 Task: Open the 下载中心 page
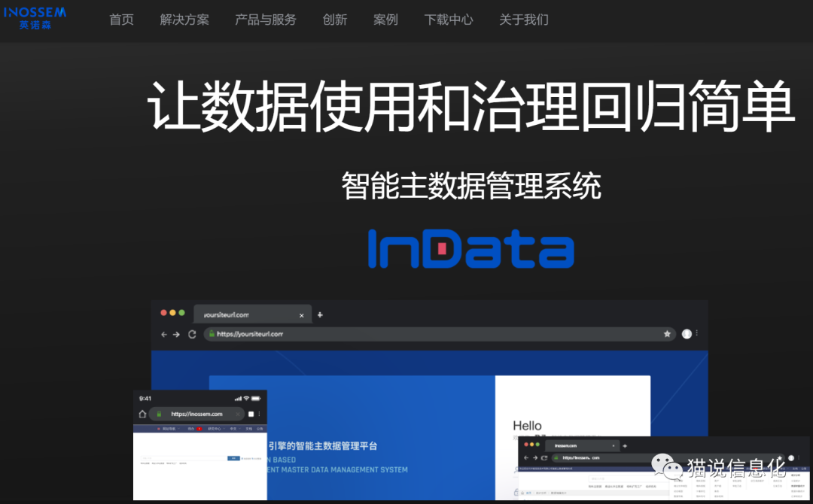[x=449, y=20]
